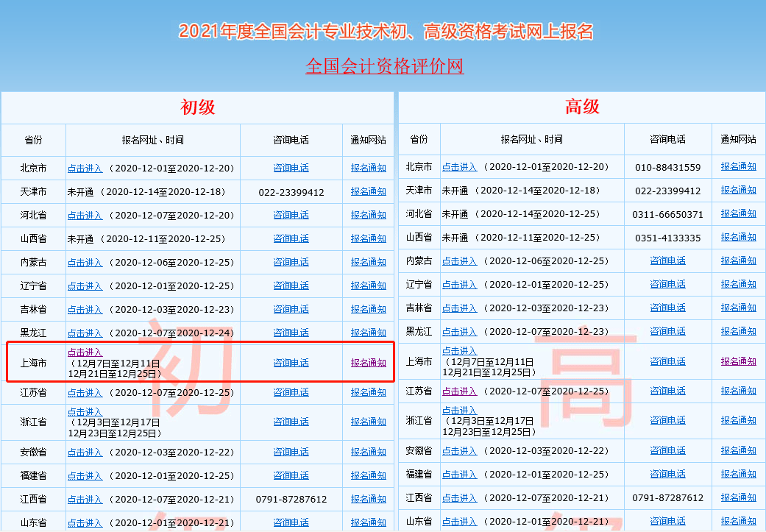
Task: Click 点击进入 for 内蒙古 in 初级 table
Action: (x=85, y=263)
